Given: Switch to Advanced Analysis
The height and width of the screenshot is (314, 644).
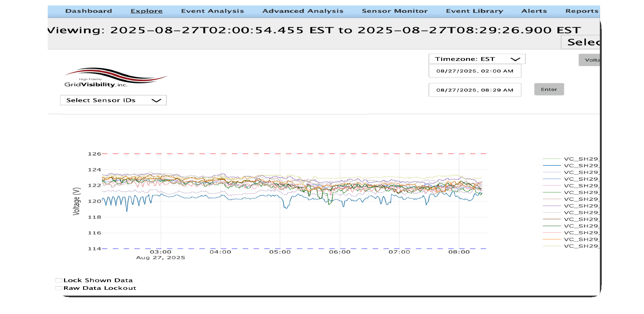Looking at the screenshot, I should (303, 11).
